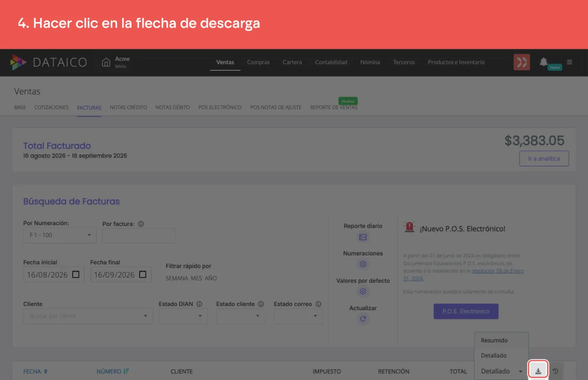Switch to the POS ELECTRÓNICO tab
Image resolution: width=588 pixels, height=380 pixels.
click(x=220, y=108)
